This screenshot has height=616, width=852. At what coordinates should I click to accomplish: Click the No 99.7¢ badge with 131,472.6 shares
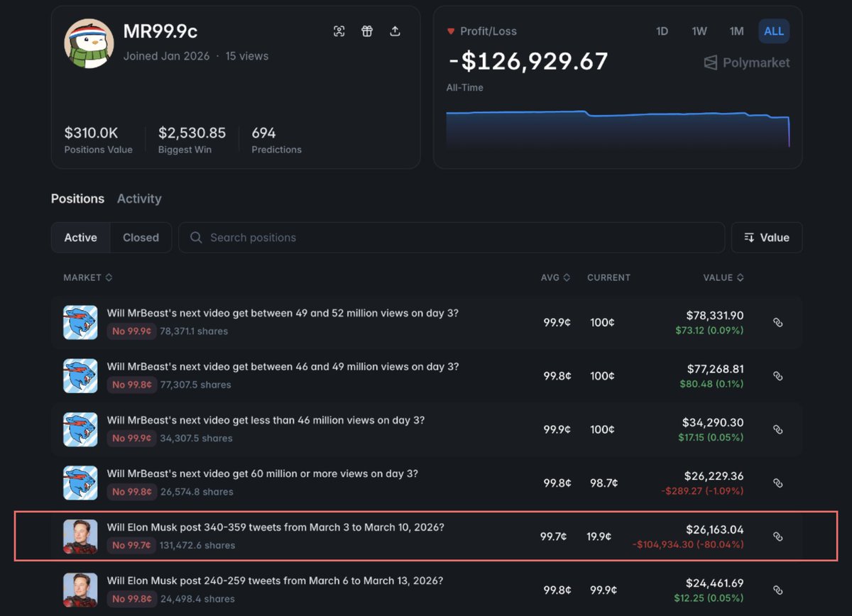(131, 545)
